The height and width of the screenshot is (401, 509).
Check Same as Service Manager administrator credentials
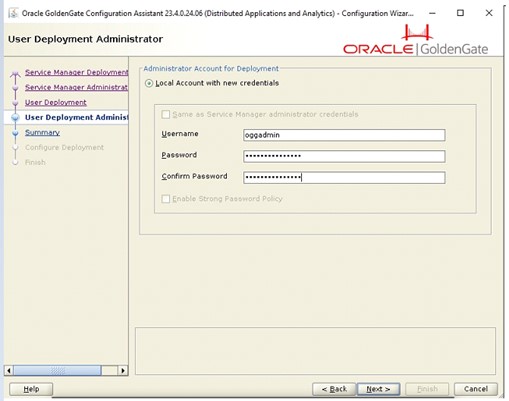click(x=165, y=115)
